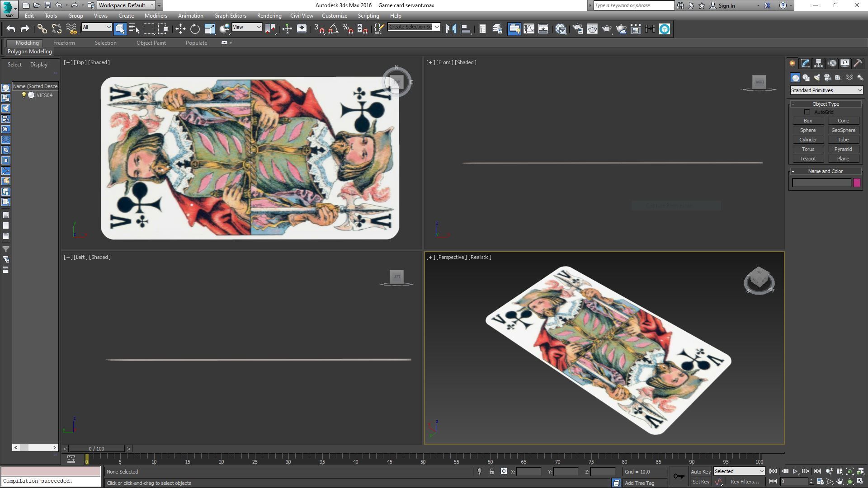
Task: Activate the Select Object tool
Action: coord(120,29)
